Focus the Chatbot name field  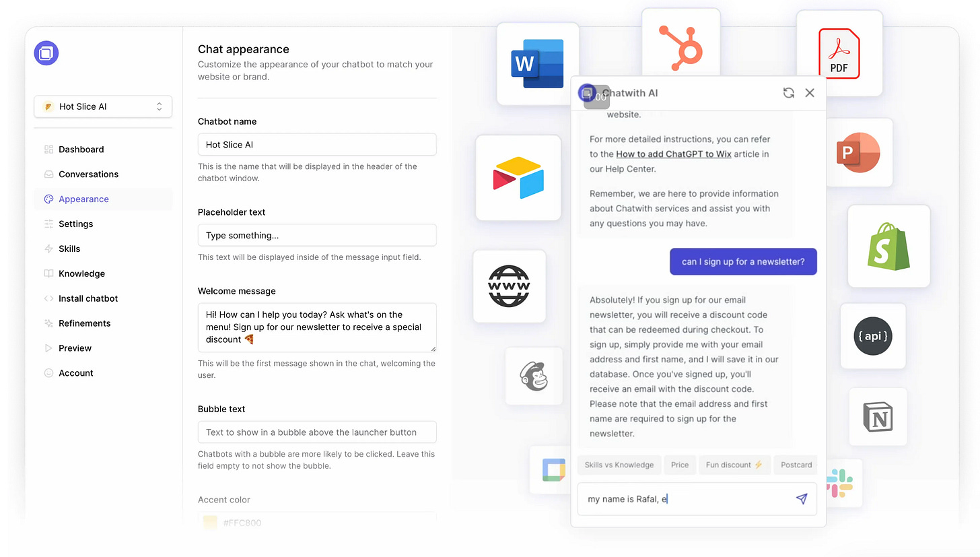317,145
